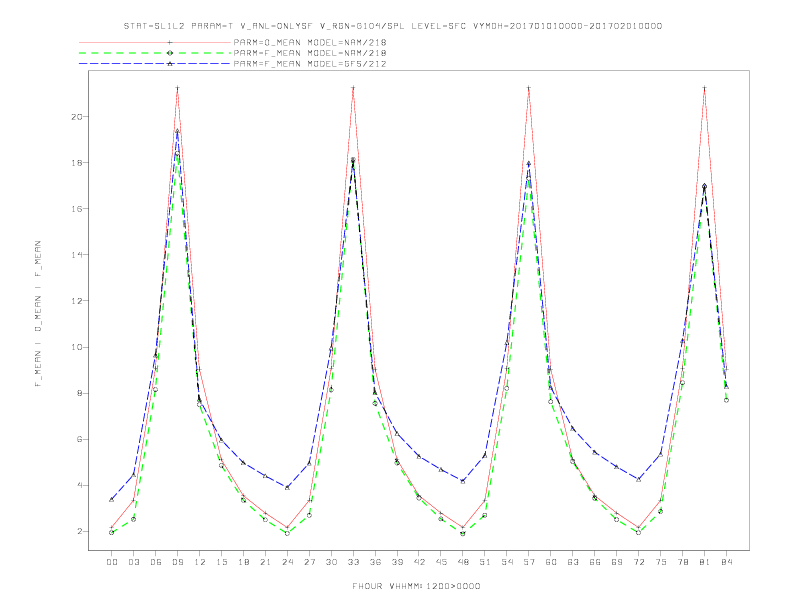Click the red curve's peak point at hour 57
792x612 pixels.
coord(529,88)
